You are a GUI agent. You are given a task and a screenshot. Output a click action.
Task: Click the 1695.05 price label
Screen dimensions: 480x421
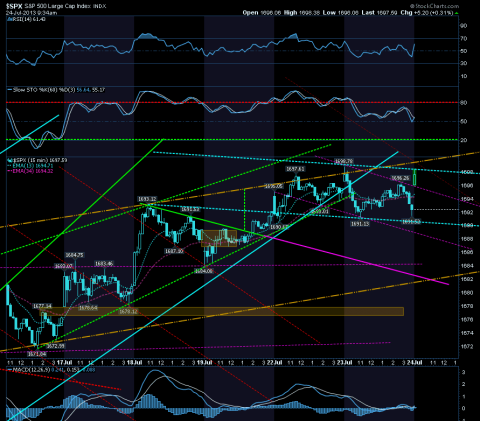pyautogui.click(x=273, y=186)
